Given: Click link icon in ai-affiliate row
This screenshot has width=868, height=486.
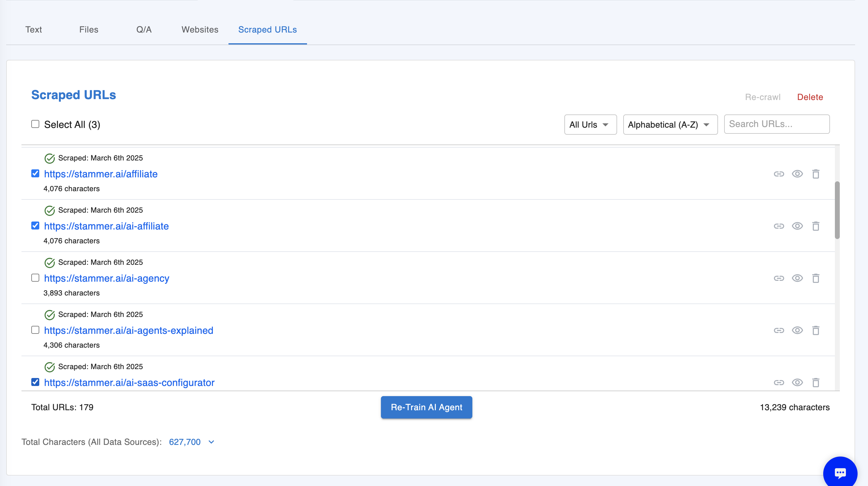Looking at the screenshot, I should click(779, 226).
